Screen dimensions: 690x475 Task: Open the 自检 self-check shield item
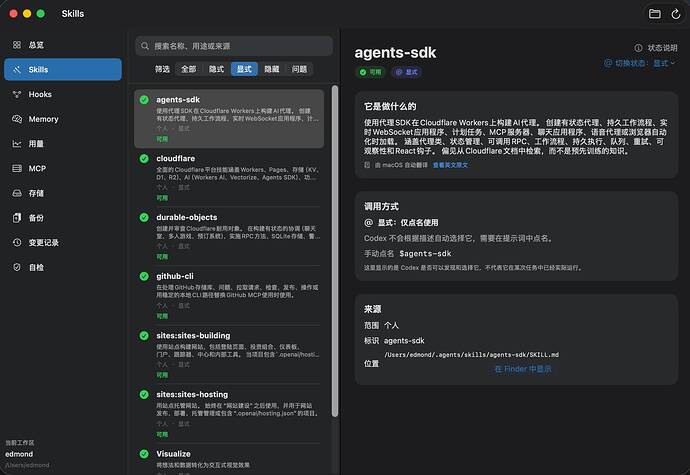point(17,267)
